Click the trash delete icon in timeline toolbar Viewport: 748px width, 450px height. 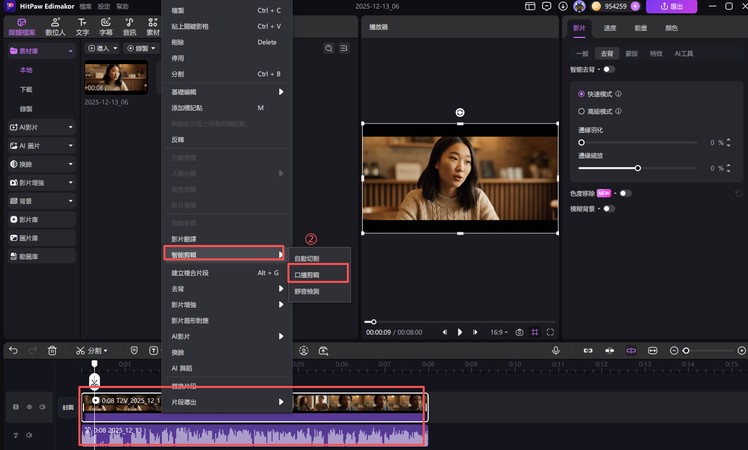click(x=52, y=351)
